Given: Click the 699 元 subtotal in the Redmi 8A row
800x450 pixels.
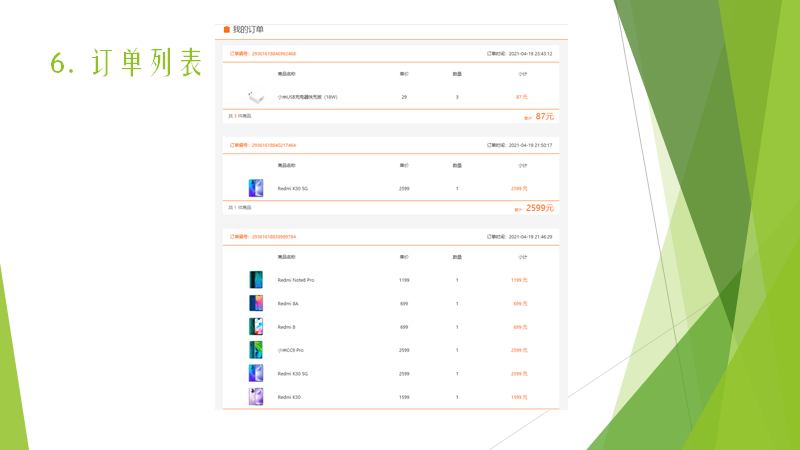Looking at the screenshot, I should (x=520, y=304).
